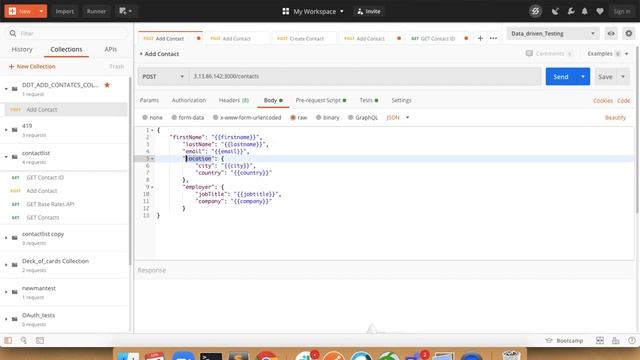Image resolution: width=640 pixels, height=360 pixels.
Task: Switch to the History tab
Action: pyautogui.click(x=22, y=49)
